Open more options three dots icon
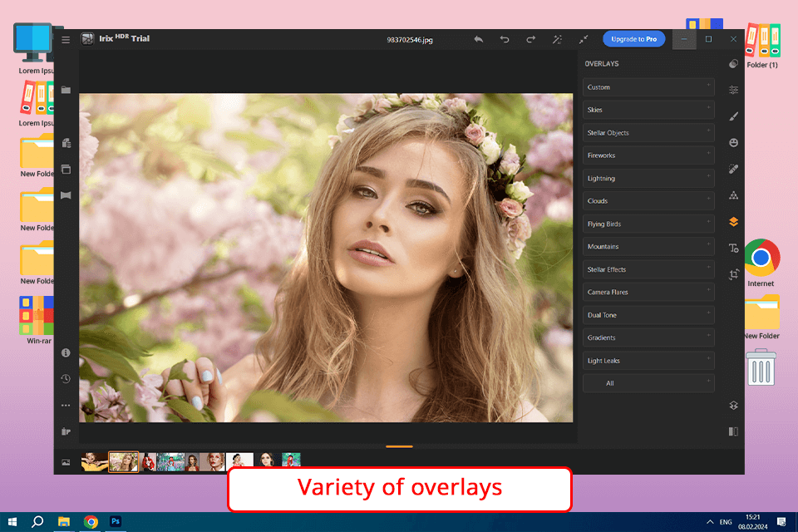Screen dimensions: 798x532 [66, 406]
